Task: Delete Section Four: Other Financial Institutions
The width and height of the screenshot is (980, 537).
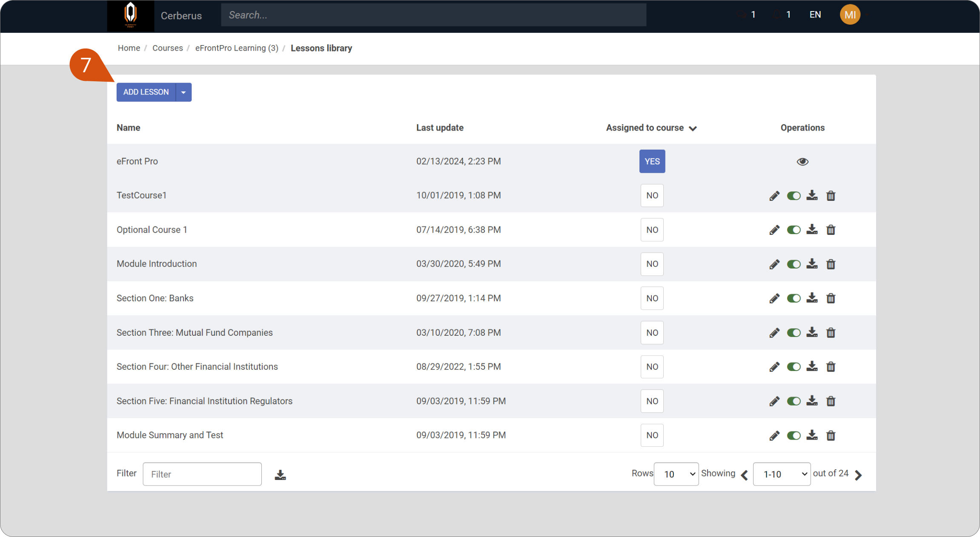Action: coord(831,367)
